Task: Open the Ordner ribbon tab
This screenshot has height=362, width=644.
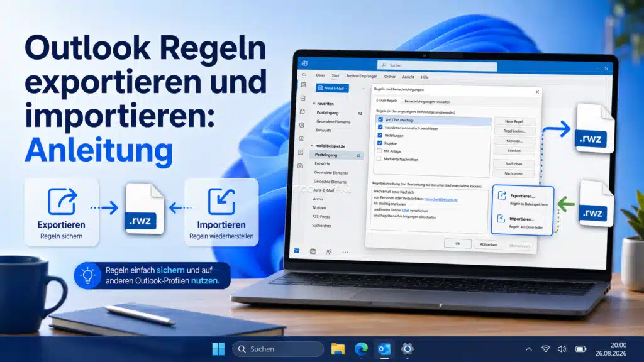Action: point(390,76)
